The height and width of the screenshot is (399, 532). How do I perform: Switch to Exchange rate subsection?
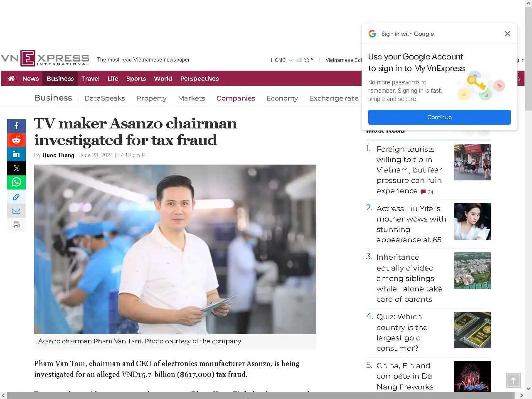pos(334,98)
